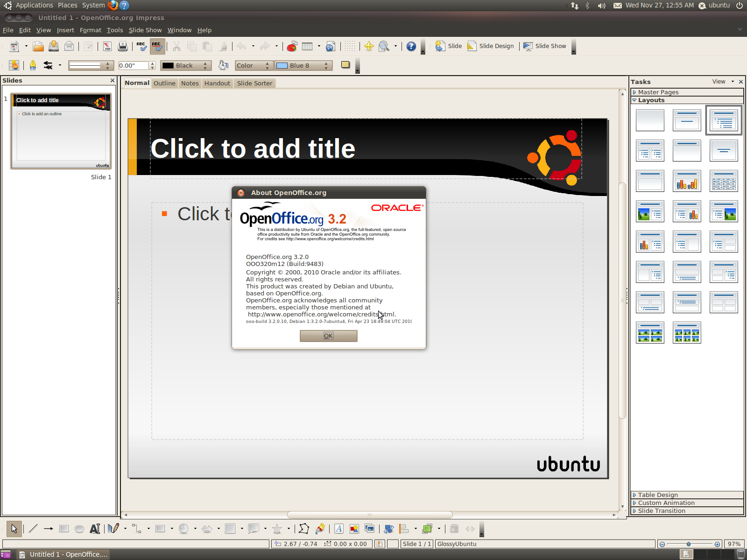Image resolution: width=747 pixels, height=560 pixels.
Task: Toggle the Shadow button
Action: point(345,65)
